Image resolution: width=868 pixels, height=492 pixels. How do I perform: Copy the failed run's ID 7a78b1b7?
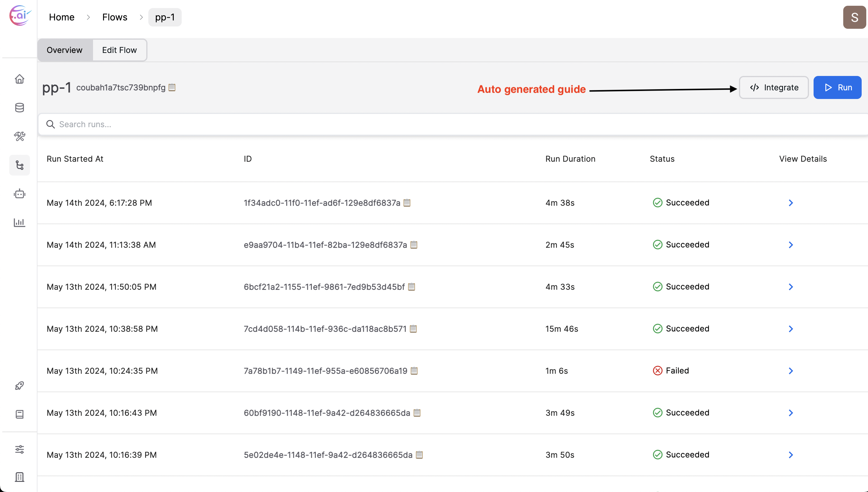point(414,371)
